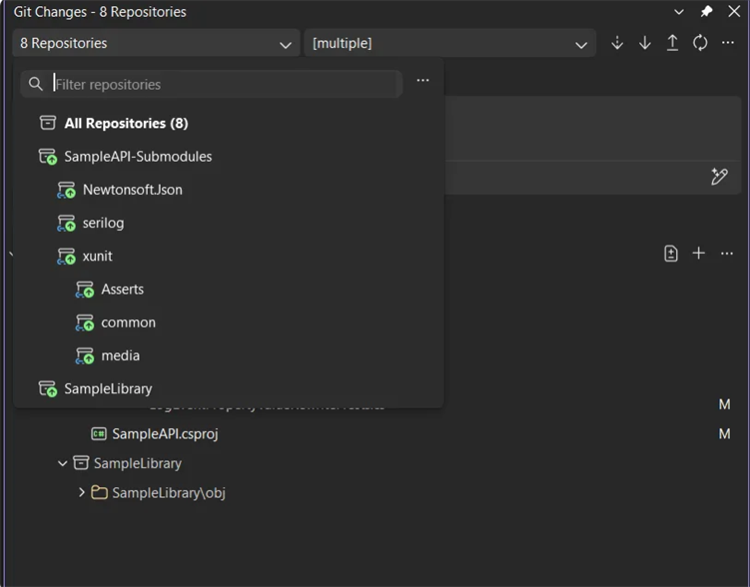Click the SampleAPI-Submodules repository icon
Image resolution: width=750 pixels, height=587 pixels.
pos(48,156)
